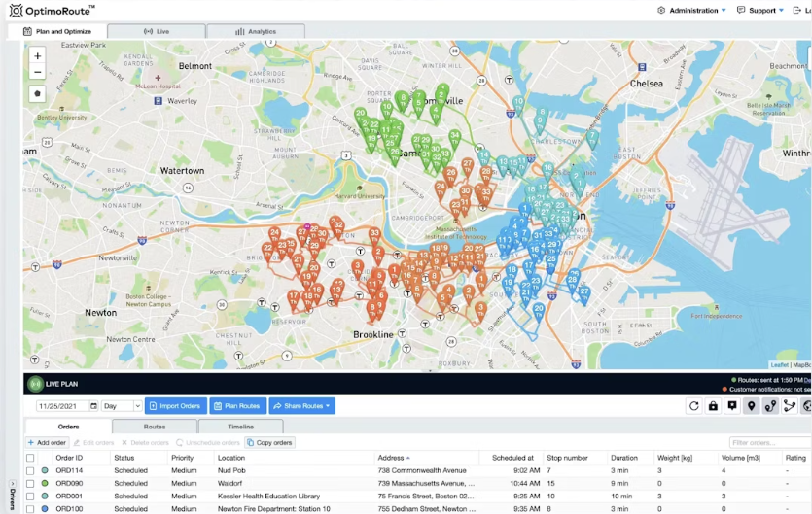Click the Unschedule orders button
Image resolution: width=812 pixels, height=514 pixels.
208,443
